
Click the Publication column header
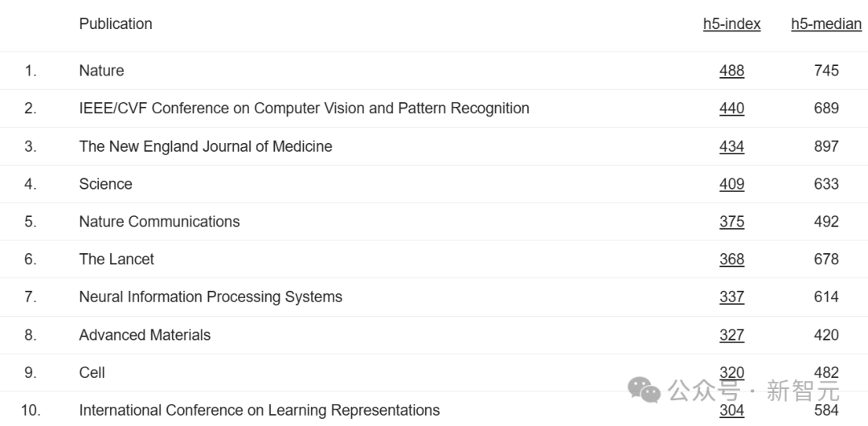tap(116, 24)
